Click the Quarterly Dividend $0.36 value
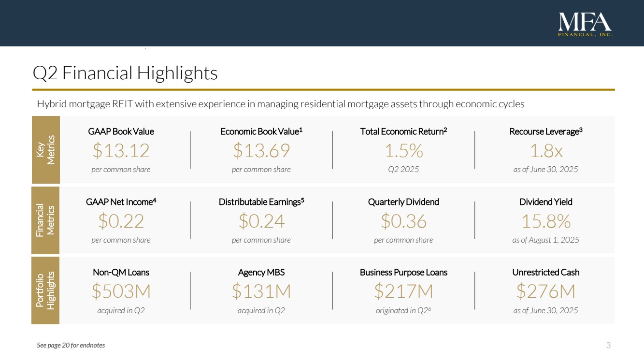This screenshot has height=362, width=644. click(403, 221)
